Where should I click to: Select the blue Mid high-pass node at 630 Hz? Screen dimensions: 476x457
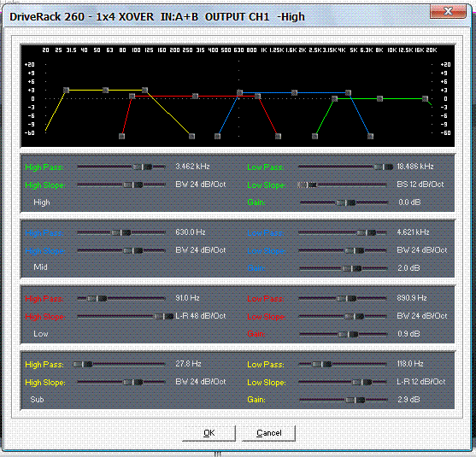point(239,92)
